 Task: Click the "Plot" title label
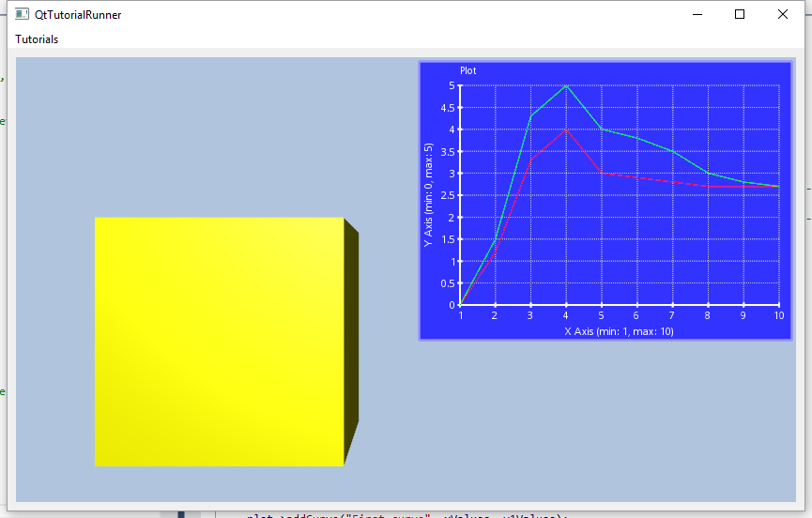click(467, 71)
